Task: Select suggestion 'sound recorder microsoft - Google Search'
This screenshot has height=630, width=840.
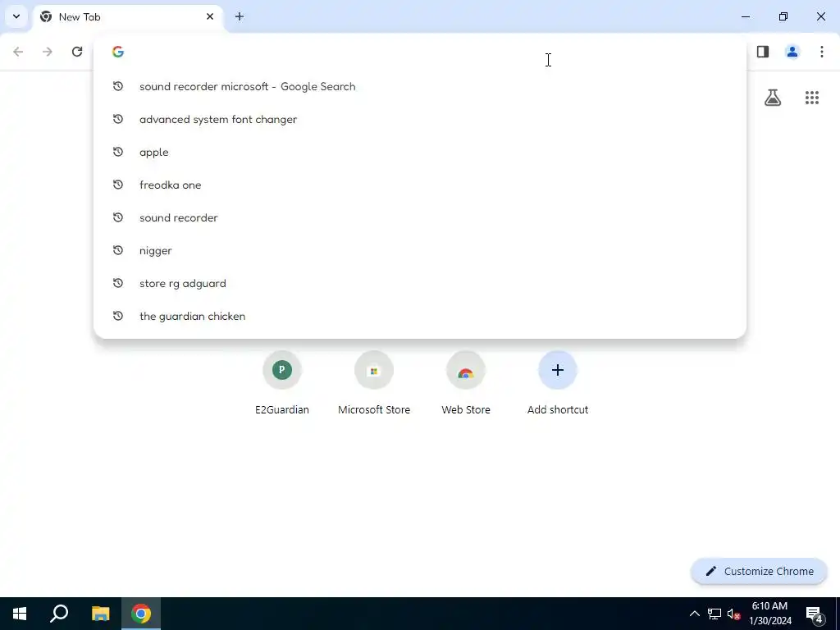Action: click(420, 86)
